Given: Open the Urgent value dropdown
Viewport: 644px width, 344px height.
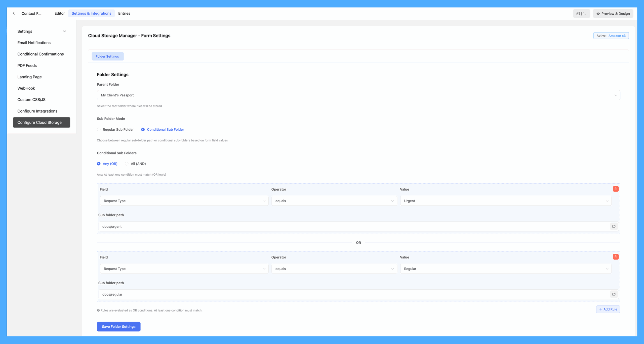Looking at the screenshot, I should coord(506,201).
